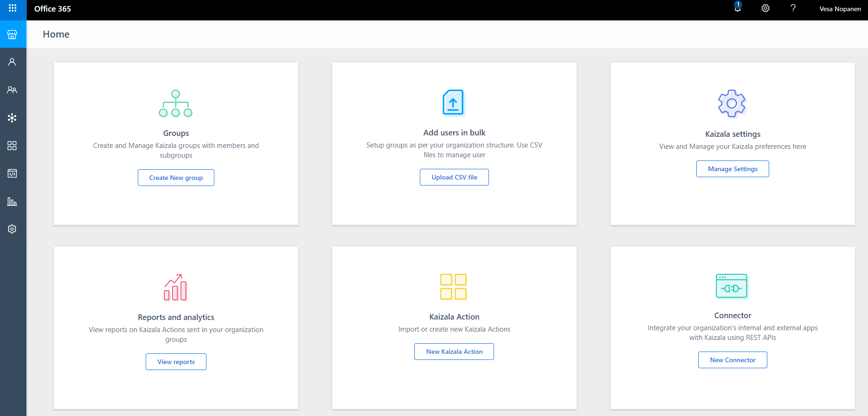The width and height of the screenshot is (868, 416).
Task: Select the Home store icon in sidebar
Action: pos(13,34)
